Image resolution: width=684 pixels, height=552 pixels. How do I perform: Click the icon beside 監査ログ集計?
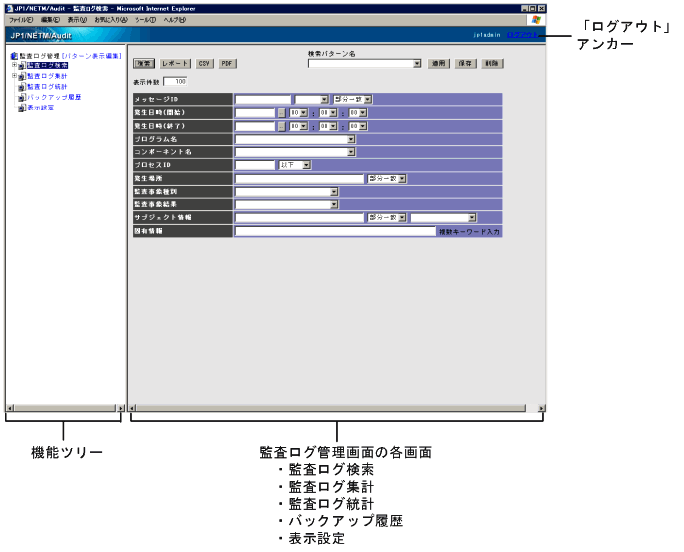click(x=22, y=76)
